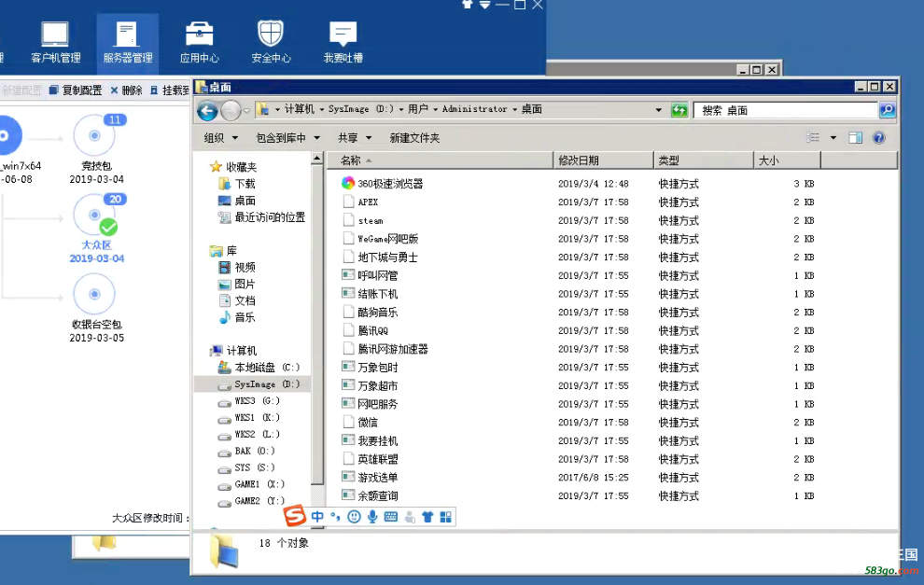This screenshot has height=585, width=924.
Task: Toggle Sogou punctuation mode icon
Action: tap(335, 517)
